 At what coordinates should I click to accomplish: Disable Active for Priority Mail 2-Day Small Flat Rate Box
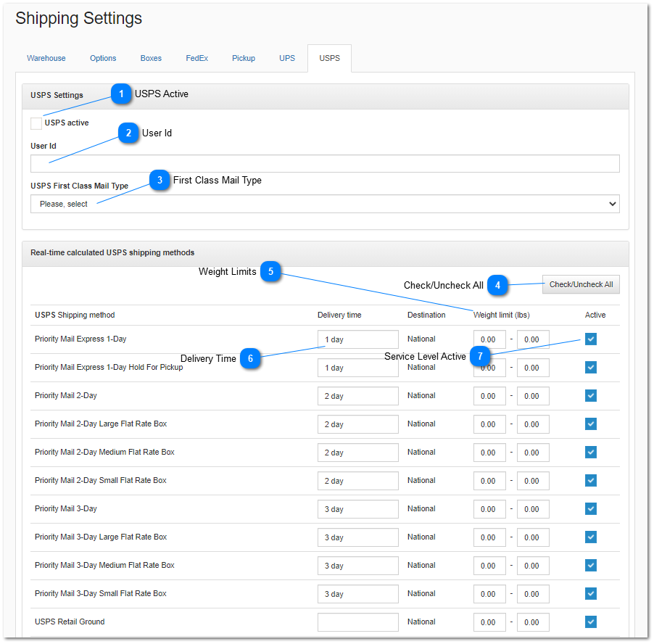(591, 481)
